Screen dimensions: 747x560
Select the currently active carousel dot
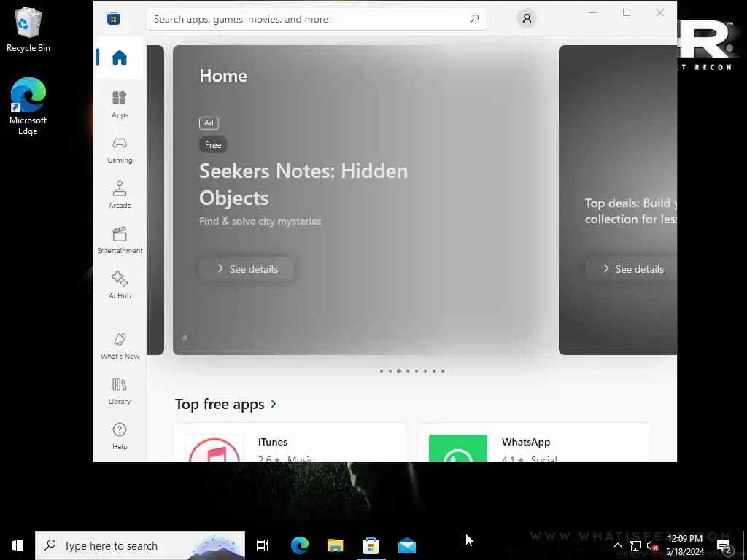pyautogui.click(x=399, y=371)
